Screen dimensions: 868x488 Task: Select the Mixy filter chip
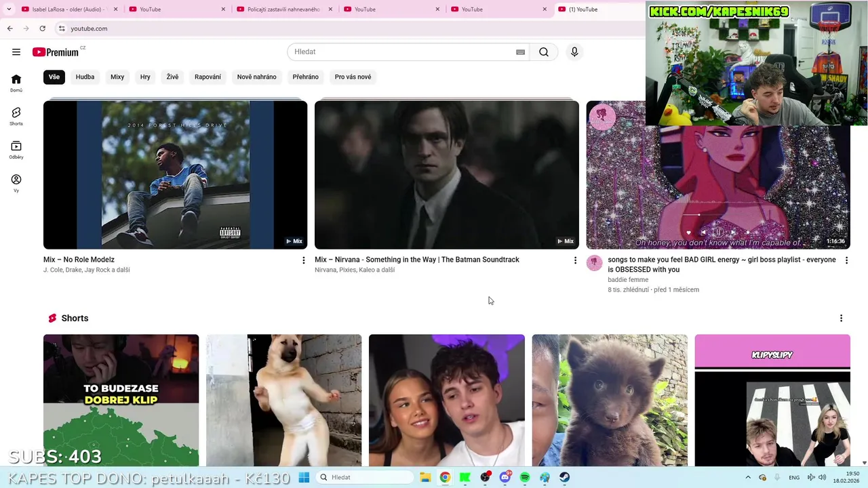pos(117,77)
